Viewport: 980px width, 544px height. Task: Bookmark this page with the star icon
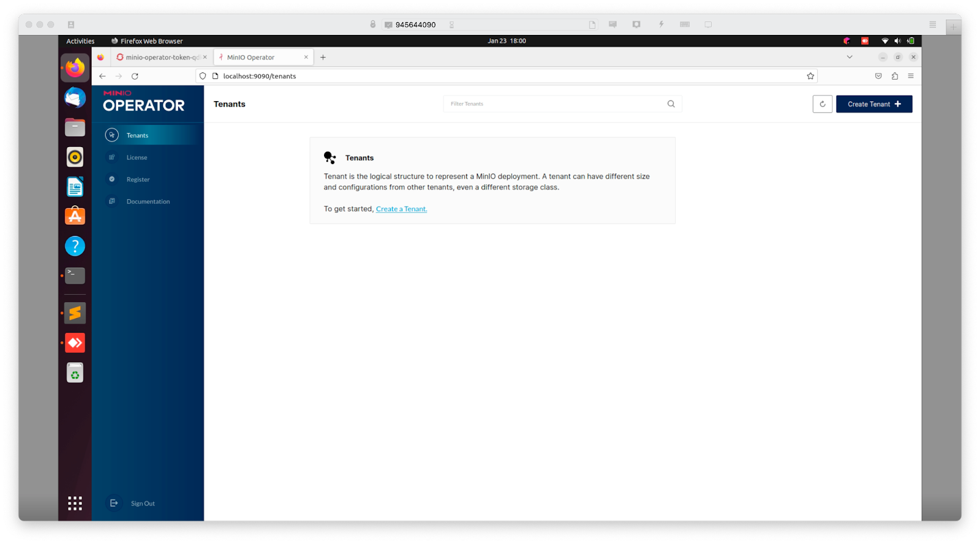pos(810,76)
